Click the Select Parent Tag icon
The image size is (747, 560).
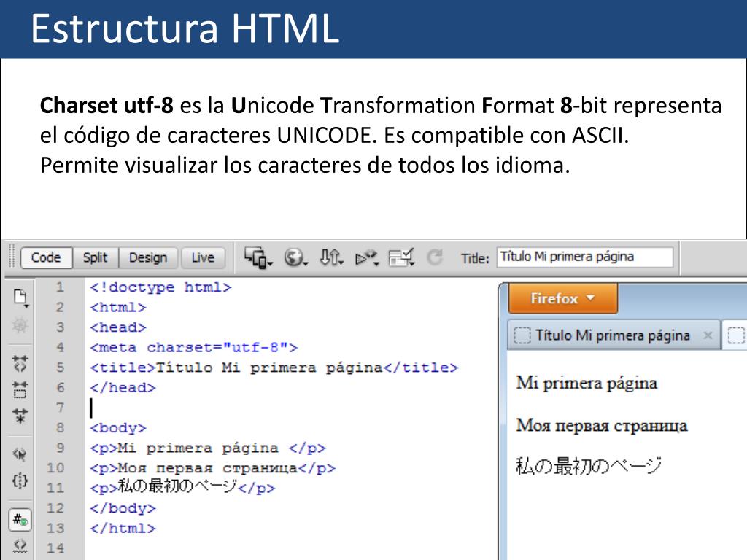pyautogui.click(x=20, y=454)
